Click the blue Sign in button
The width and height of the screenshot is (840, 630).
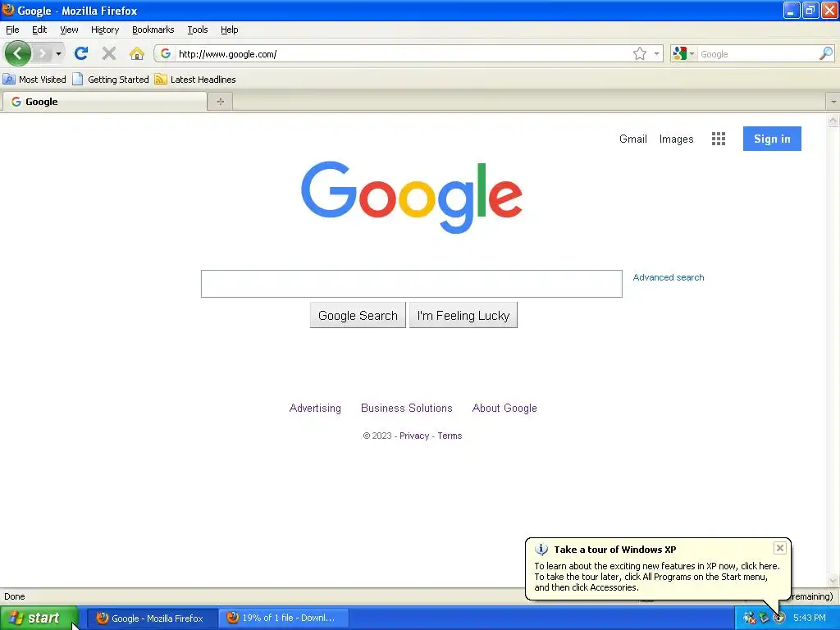[772, 139]
